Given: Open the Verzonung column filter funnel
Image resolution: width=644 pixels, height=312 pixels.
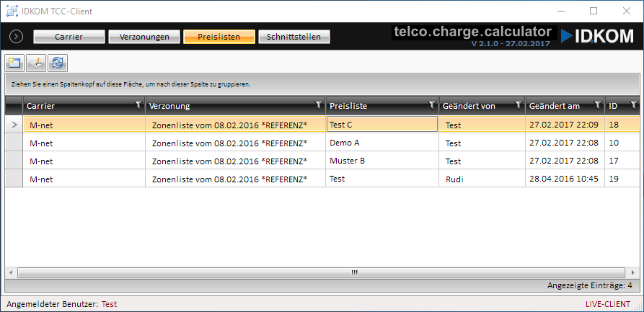Looking at the screenshot, I should point(318,105).
